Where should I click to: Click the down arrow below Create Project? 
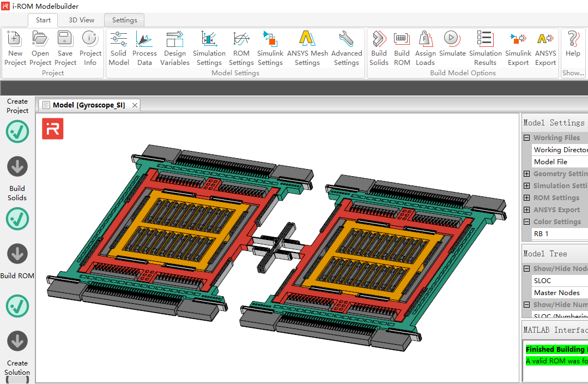[x=17, y=166]
